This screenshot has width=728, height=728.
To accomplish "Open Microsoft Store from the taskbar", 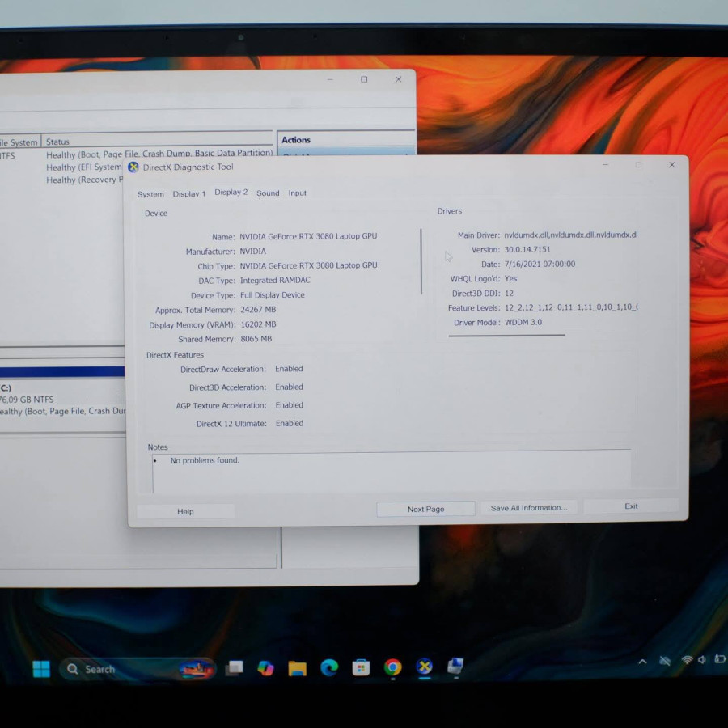I will [361, 668].
